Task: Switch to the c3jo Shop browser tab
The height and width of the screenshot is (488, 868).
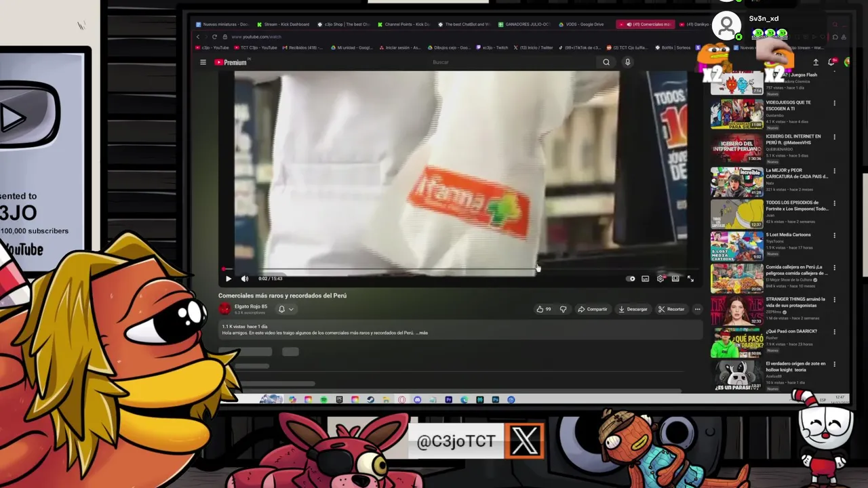Action: 343,24
